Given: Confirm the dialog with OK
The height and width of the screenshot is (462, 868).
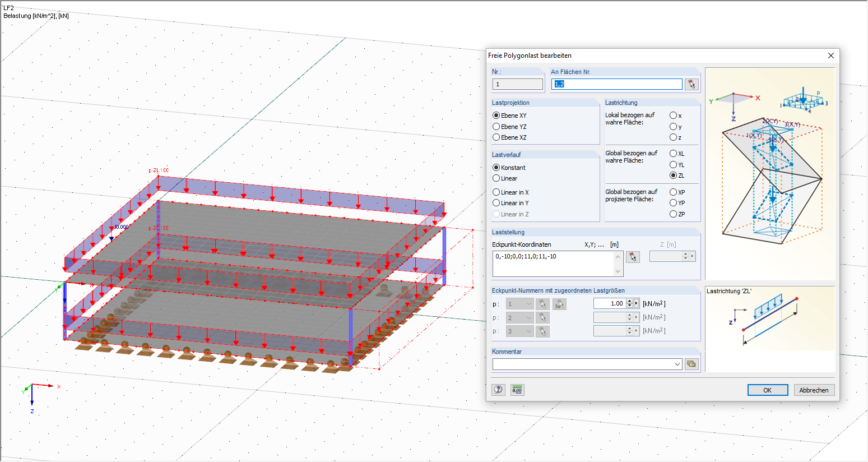Looking at the screenshot, I should pyautogui.click(x=768, y=390).
